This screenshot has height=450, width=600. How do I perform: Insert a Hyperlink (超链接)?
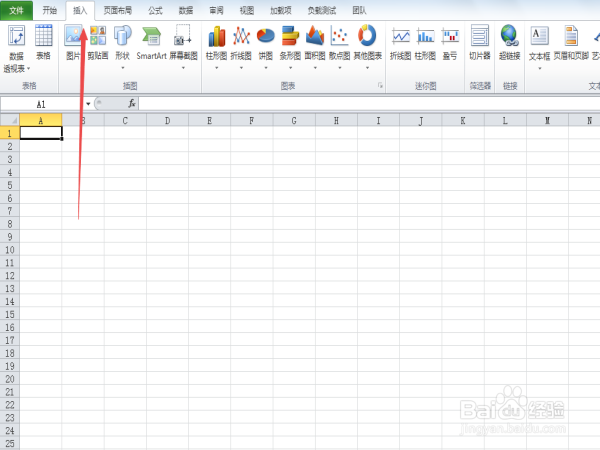point(509,42)
